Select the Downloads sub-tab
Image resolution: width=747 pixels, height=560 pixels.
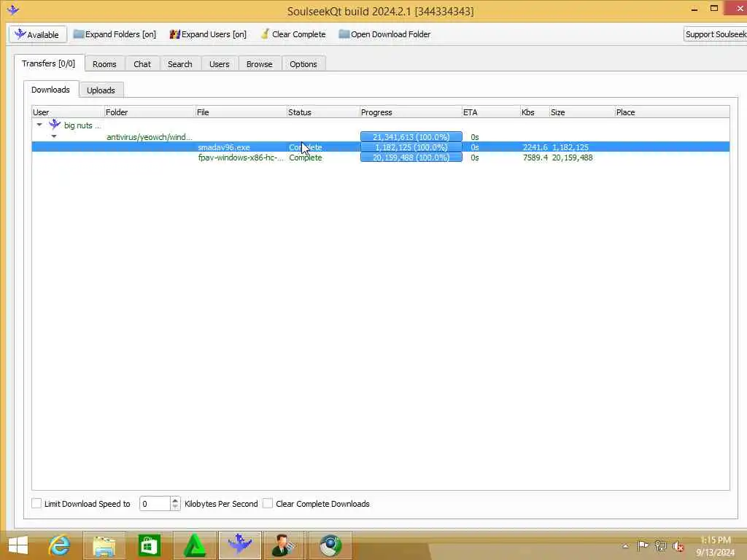[50, 90]
